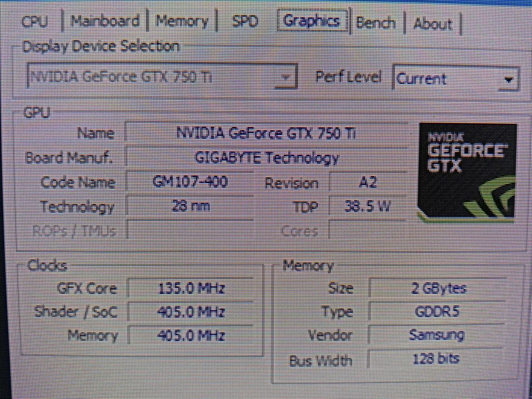This screenshot has width=532, height=399.
Task: Expand the Perf Level dropdown
Action: [x=456, y=78]
